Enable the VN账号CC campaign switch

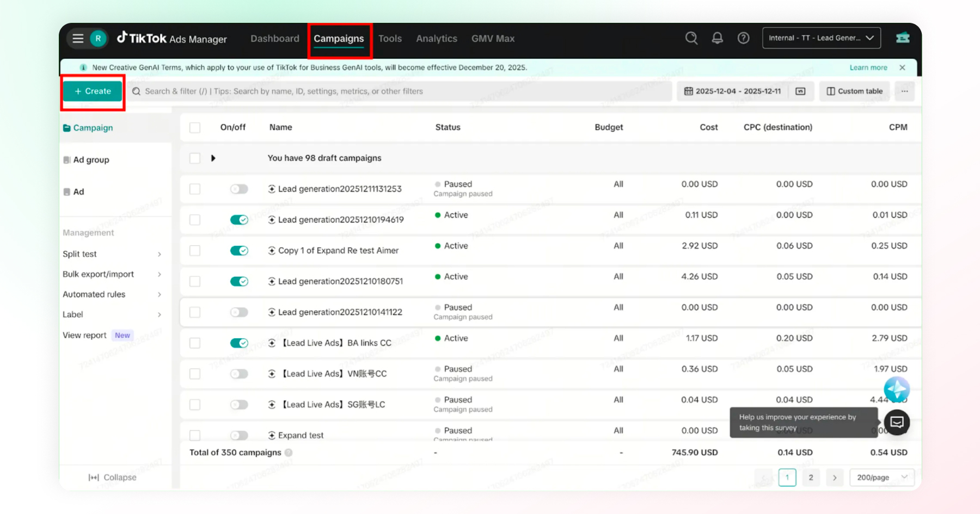(239, 374)
